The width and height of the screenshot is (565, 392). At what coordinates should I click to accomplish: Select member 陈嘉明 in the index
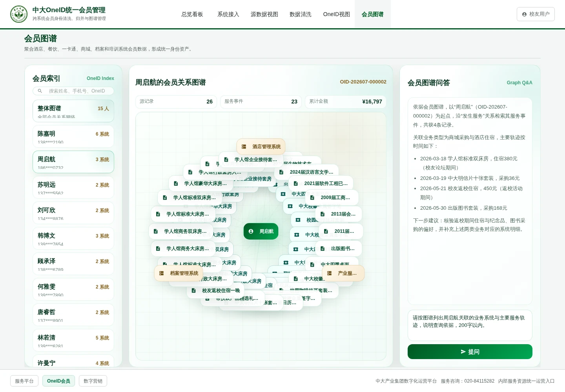73,136
